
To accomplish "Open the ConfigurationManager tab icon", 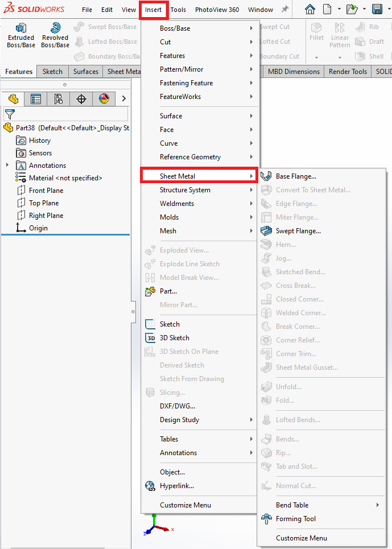I will (58, 99).
